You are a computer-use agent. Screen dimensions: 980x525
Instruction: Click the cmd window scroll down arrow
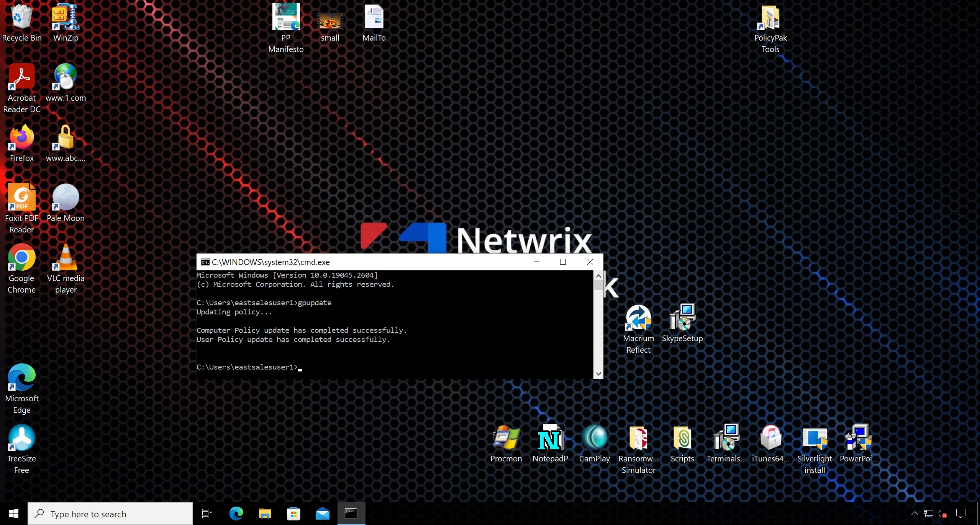coord(598,374)
